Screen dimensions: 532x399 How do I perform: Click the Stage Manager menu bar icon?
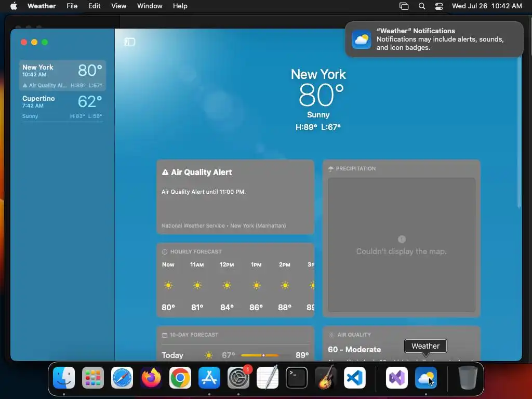tap(404, 6)
